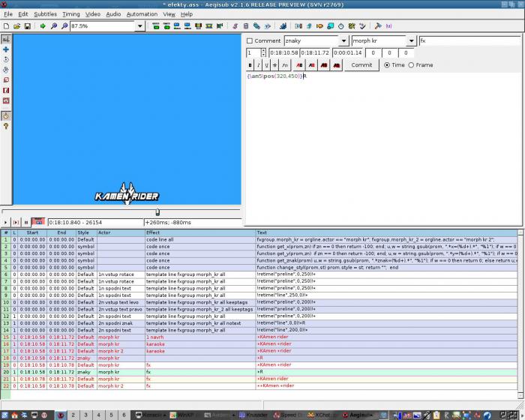Image resolution: width=525 pixels, height=420 pixels.
Task: Set secondary color with second AB button
Action: pos(312,65)
